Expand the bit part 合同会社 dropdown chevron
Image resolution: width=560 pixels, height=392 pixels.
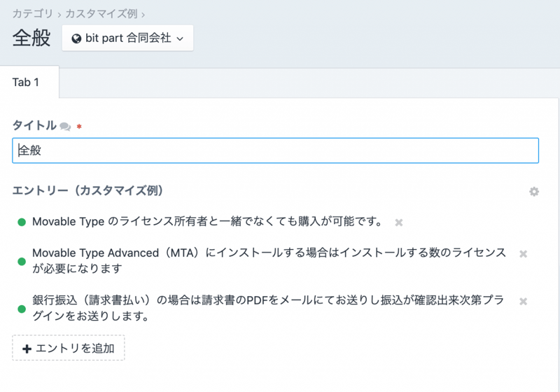click(x=180, y=39)
